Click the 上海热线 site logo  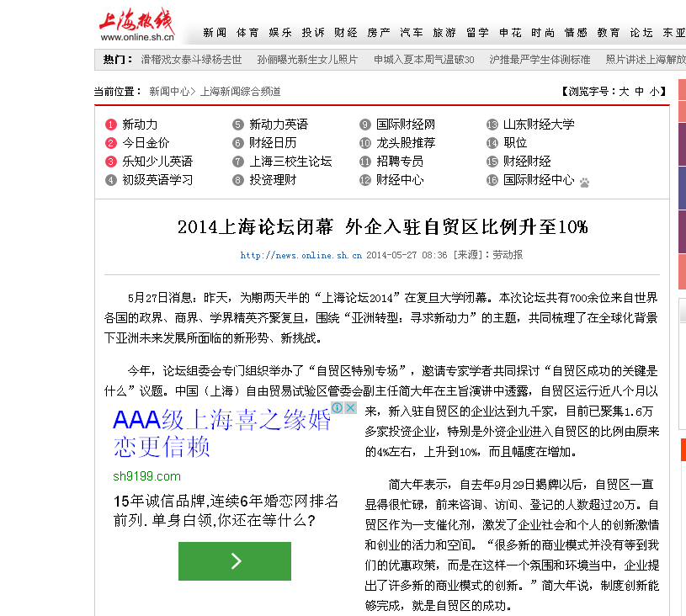coord(136,25)
